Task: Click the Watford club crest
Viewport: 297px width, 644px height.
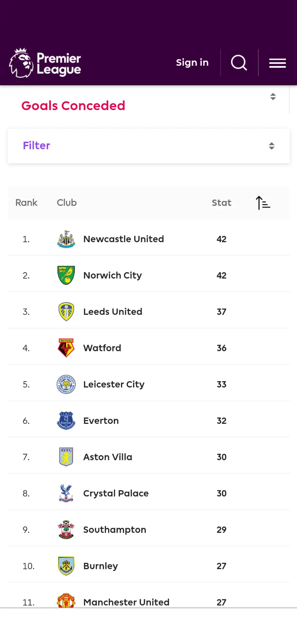Action: [66, 348]
